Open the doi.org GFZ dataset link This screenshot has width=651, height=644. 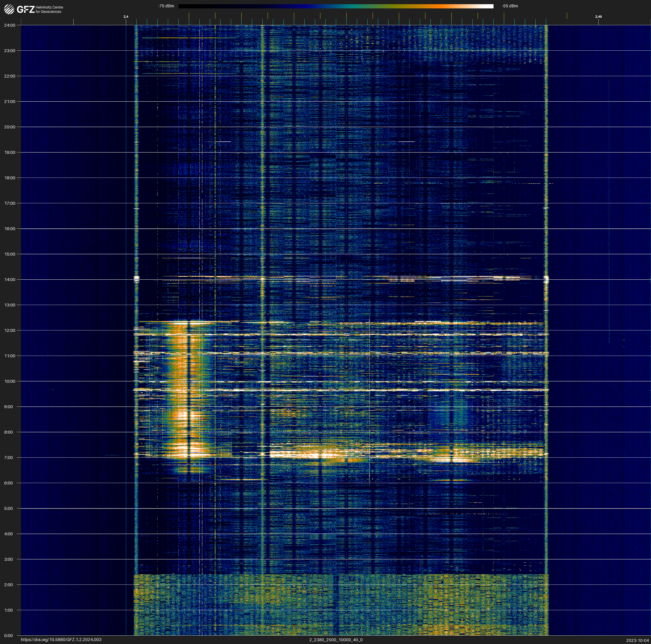pos(61,640)
